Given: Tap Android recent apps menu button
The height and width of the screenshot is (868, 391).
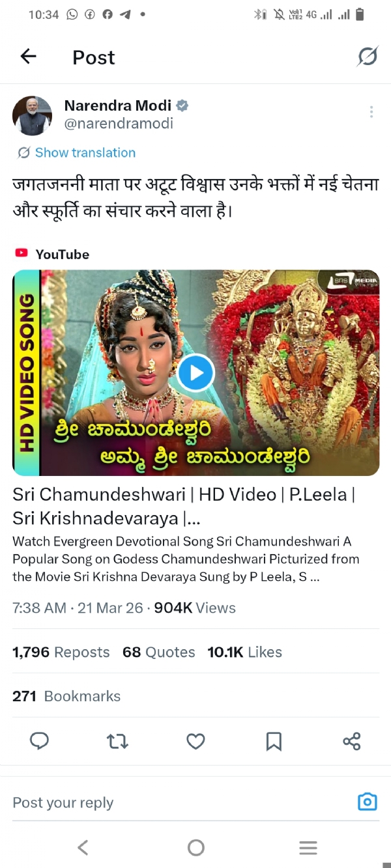Looking at the screenshot, I should point(308,847).
